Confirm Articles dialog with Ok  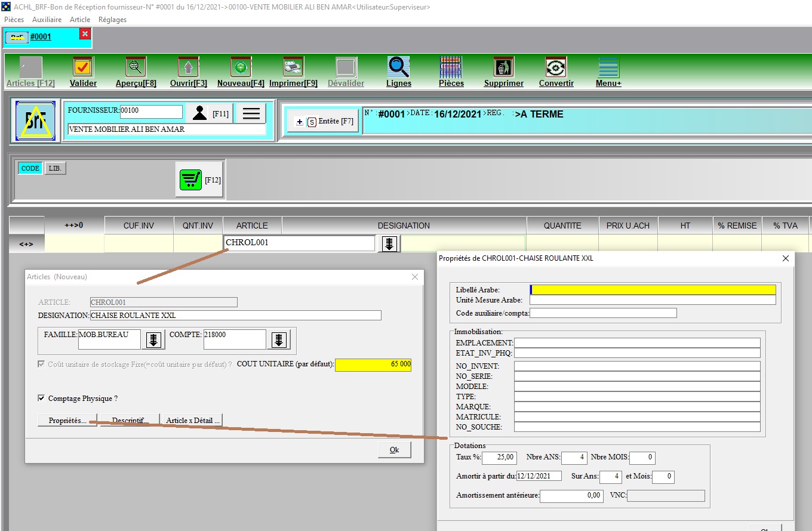tap(394, 450)
